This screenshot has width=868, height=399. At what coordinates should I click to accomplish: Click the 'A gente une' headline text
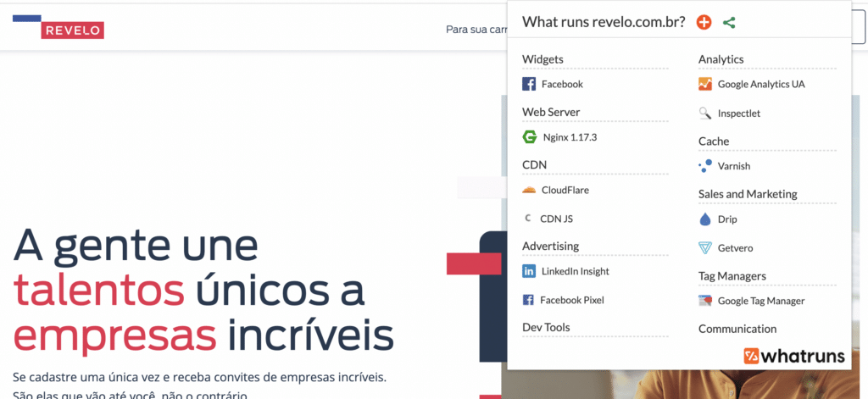tap(136, 246)
